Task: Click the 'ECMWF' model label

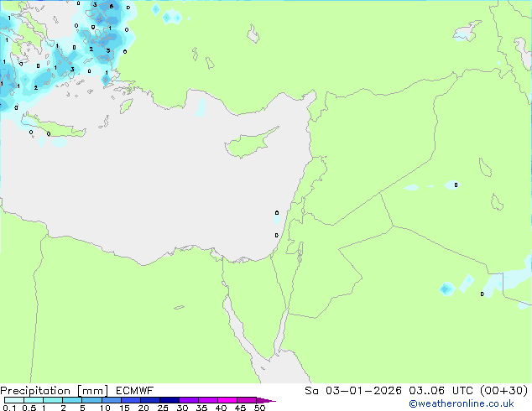Action: pos(135,391)
